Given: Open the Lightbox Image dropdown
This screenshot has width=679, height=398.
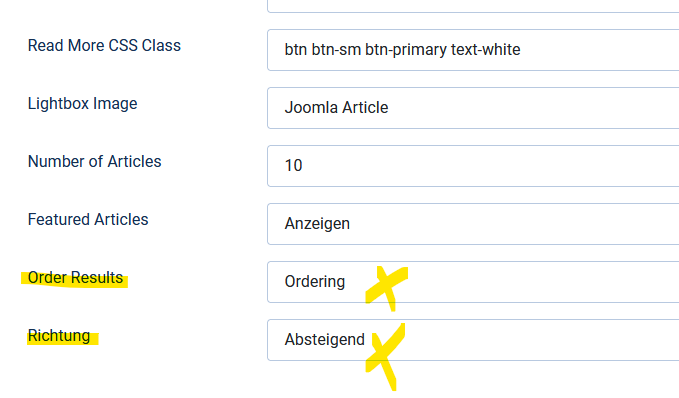Looking at the screenshot, I should click(473, 108).
